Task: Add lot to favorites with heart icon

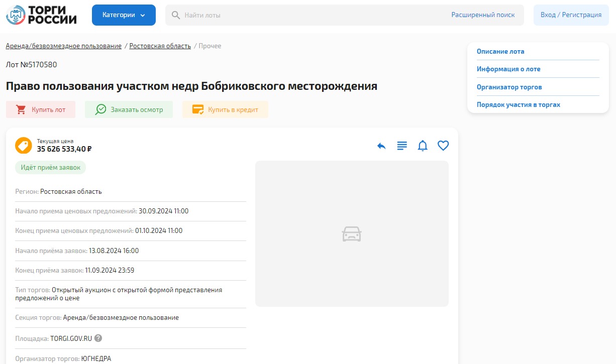Action: [x=443, y=146]
